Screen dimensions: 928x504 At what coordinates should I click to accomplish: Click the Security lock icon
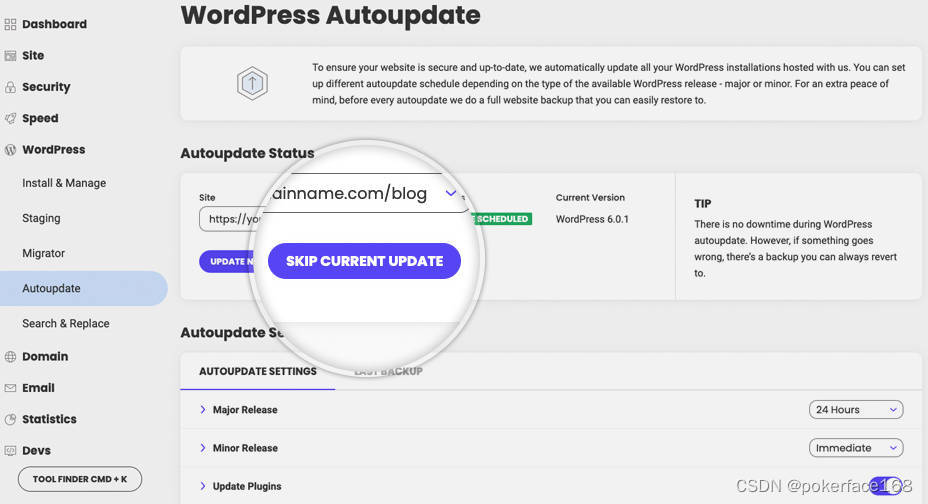point(10,88)
